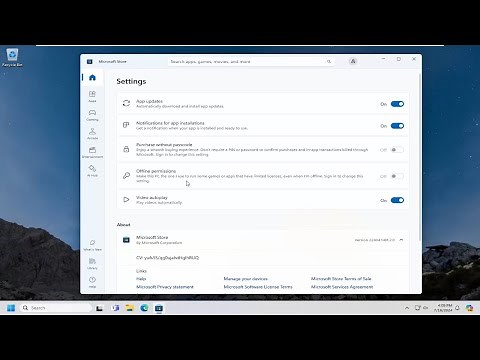480x360 pixels.
Task: Click the About section heading
Action: click(x=123, y=225)
